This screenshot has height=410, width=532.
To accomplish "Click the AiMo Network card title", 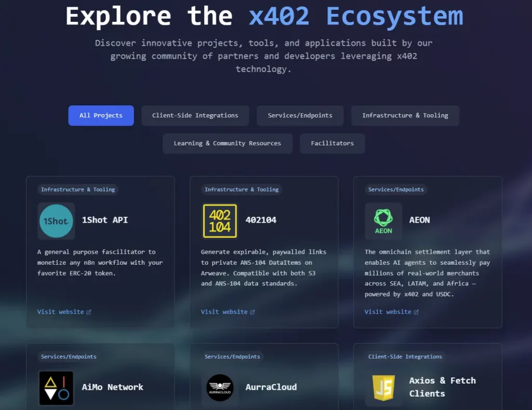I will pyautogui.click(x=112, y=387).
